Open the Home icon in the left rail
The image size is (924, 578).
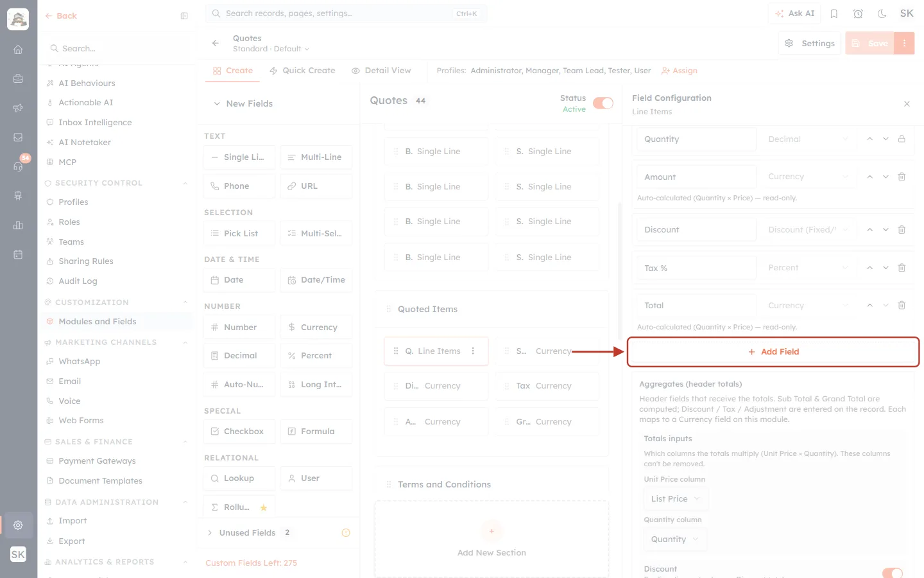point(18,49)
